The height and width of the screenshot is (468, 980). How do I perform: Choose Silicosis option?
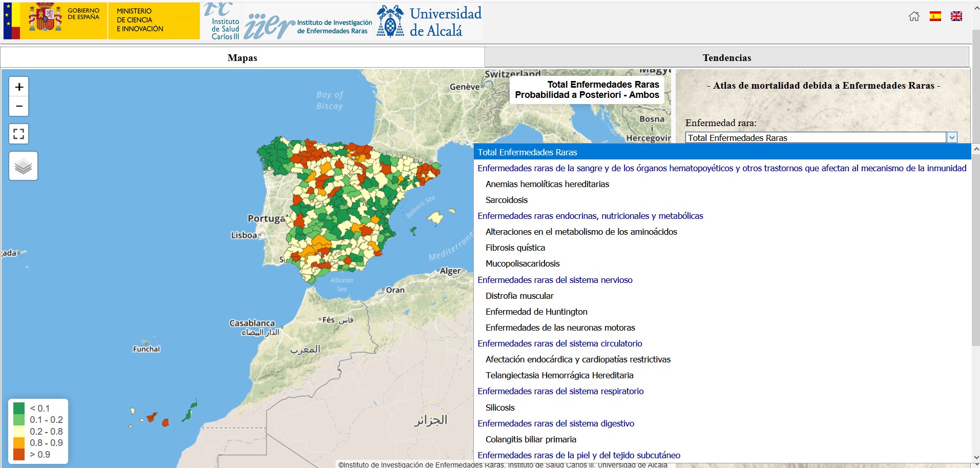tap(722, 408)
